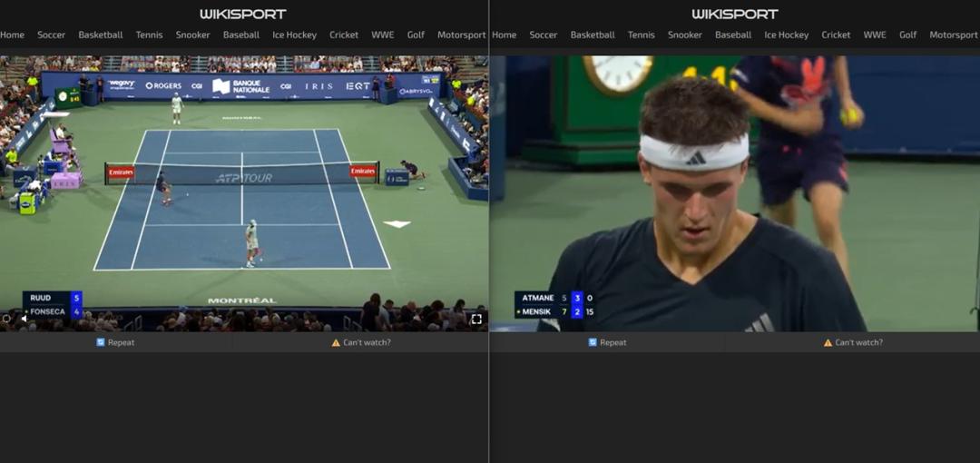Go to Cricket in left pane

[x=345, y=35]
